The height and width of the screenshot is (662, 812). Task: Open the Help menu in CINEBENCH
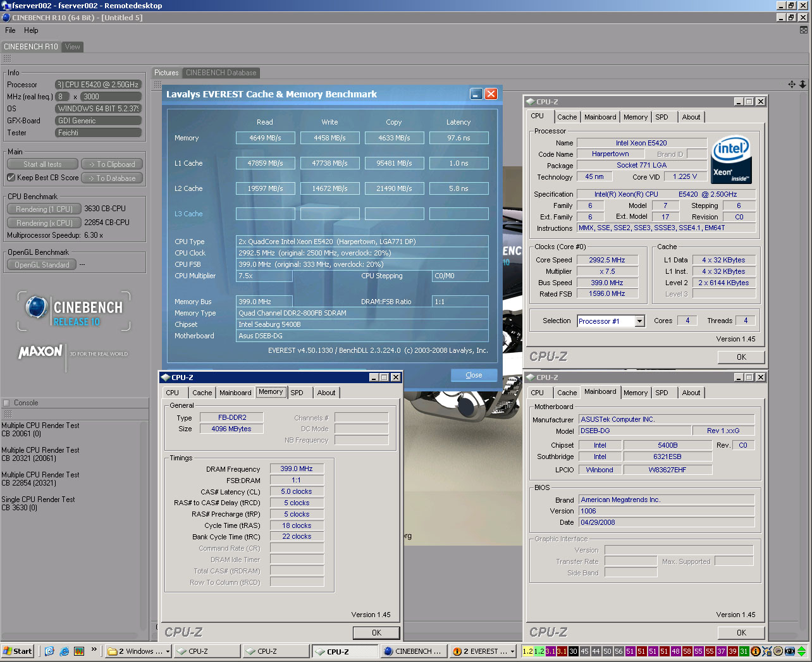[31, 30]
